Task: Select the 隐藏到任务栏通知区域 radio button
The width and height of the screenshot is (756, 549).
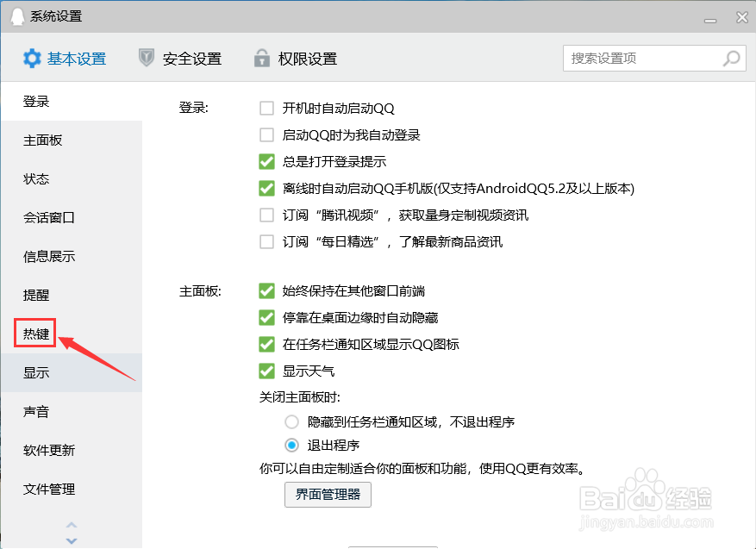Action: (291, 421)
